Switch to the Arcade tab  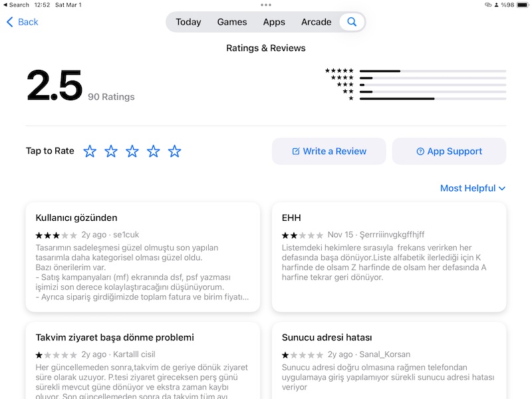(x=317, y=22)
